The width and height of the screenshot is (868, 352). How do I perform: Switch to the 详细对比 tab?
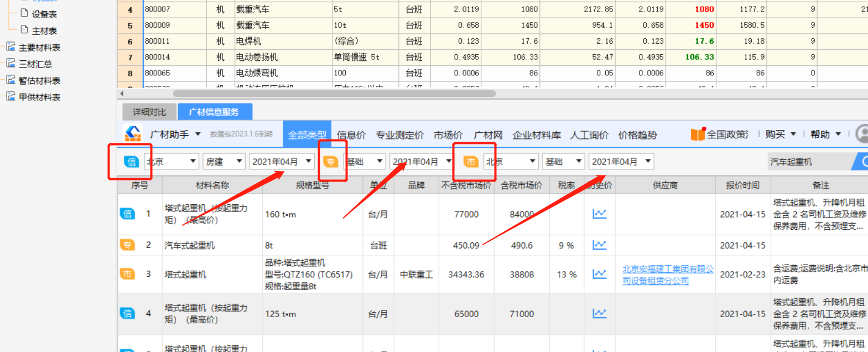coord(149,112)
